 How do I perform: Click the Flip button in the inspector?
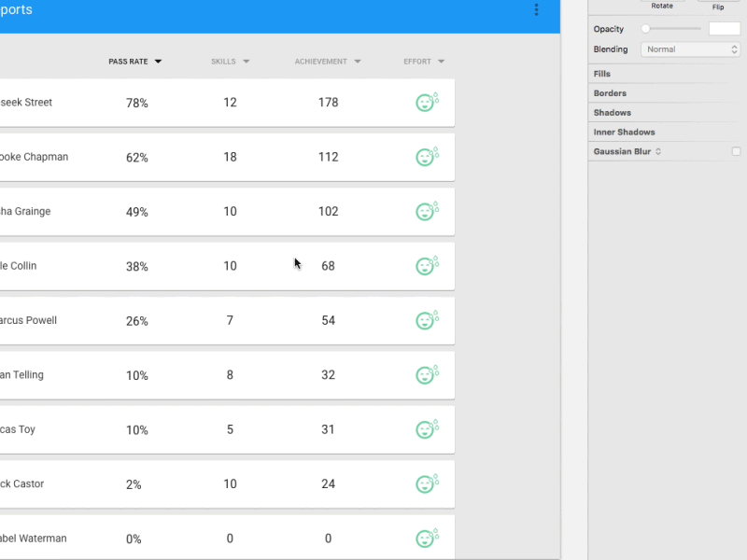coord(718,5)
